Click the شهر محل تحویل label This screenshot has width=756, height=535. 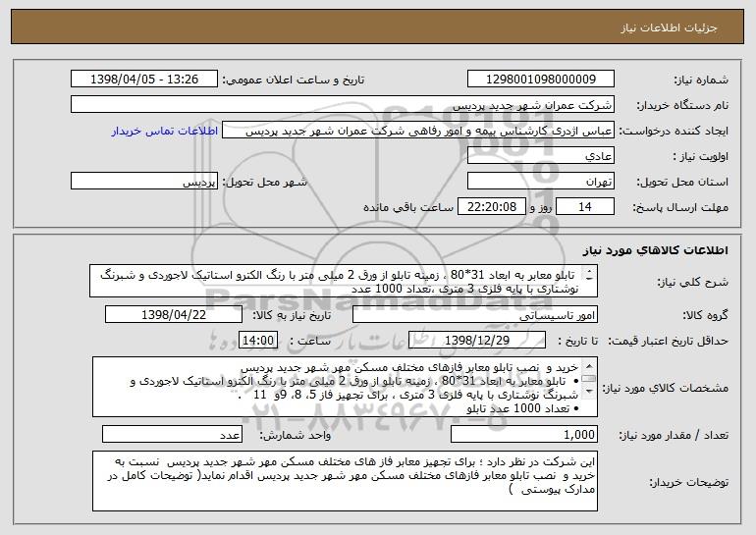[264, 182]
